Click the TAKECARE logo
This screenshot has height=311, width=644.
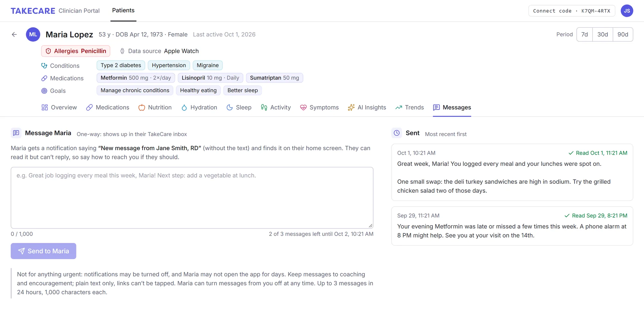[x=33, y=11]
